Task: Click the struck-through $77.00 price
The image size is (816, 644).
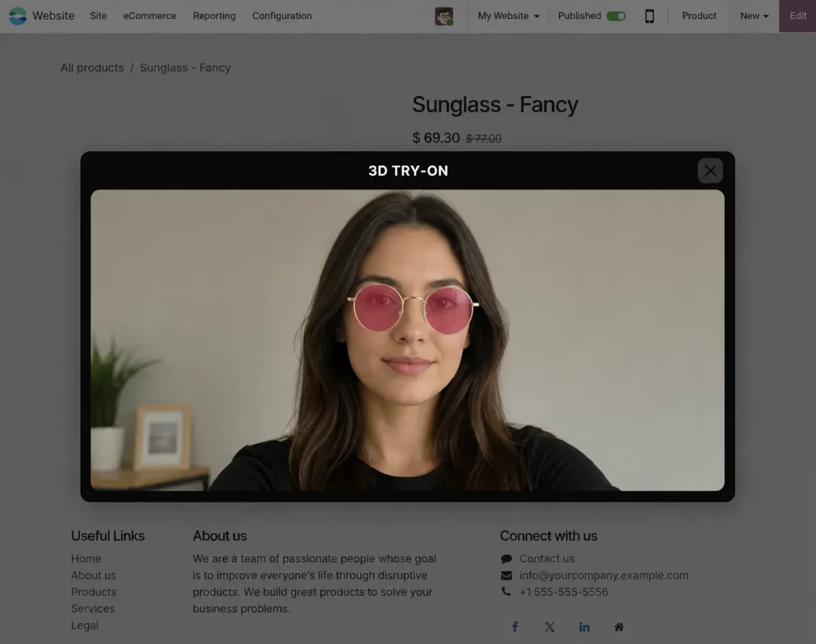Action: click(483, 139)
